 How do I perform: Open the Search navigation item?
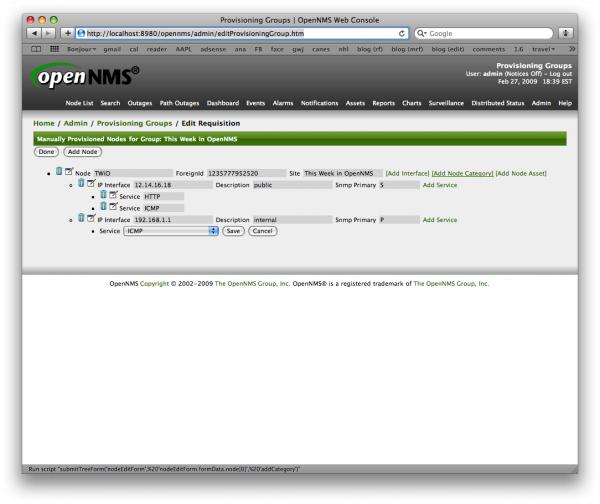(x=110, y=103)
